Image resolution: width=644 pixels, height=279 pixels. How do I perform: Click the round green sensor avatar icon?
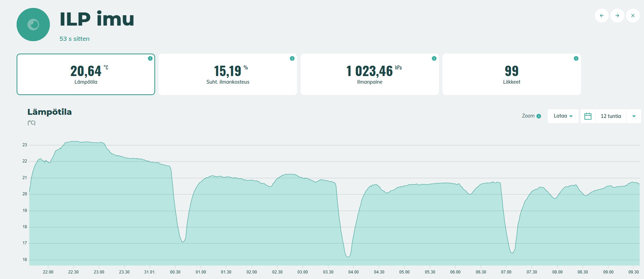33,25
